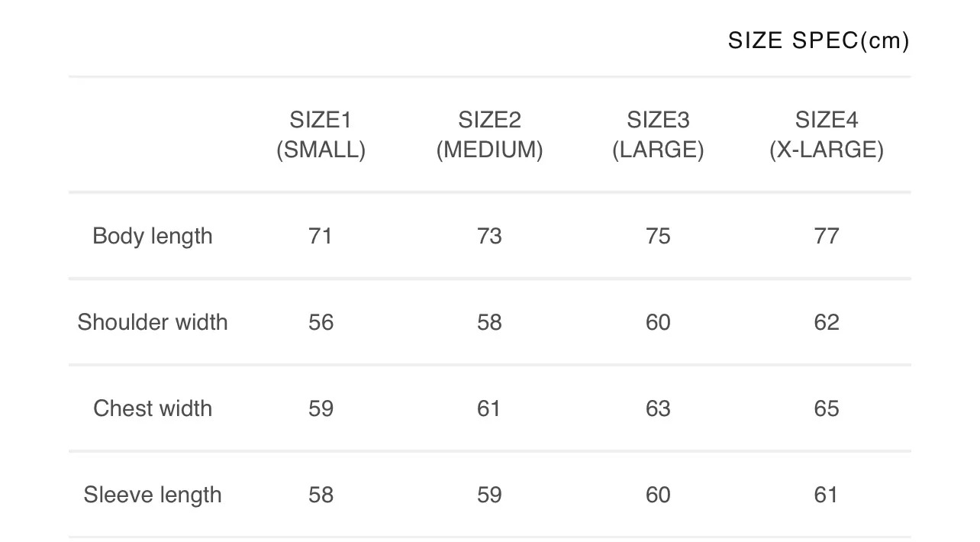
Task: Click Shoulder width value 60 for Large
Action: [x=658, y=322]
